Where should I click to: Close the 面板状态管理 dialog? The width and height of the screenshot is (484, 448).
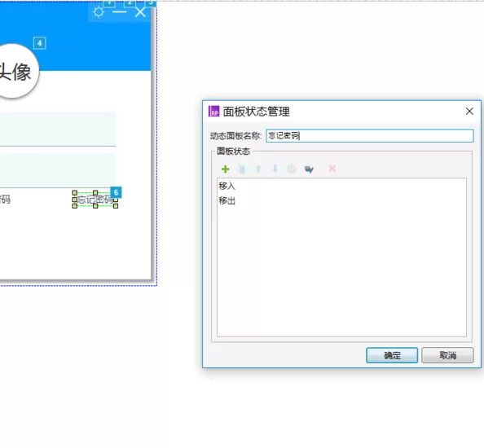[469, 111]
